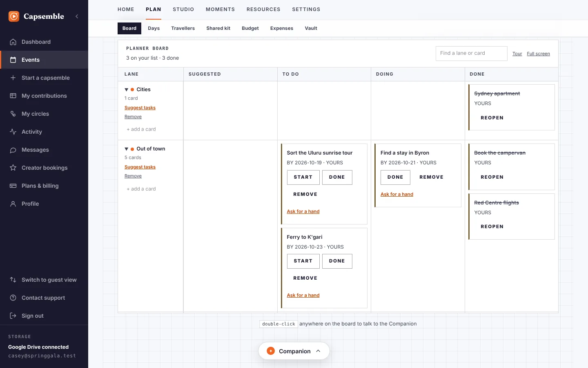Image resolution: width=588 pixels, height=368 pixels.
Task: Click the Messages speech bubble icon
Action: pos(13,150)
